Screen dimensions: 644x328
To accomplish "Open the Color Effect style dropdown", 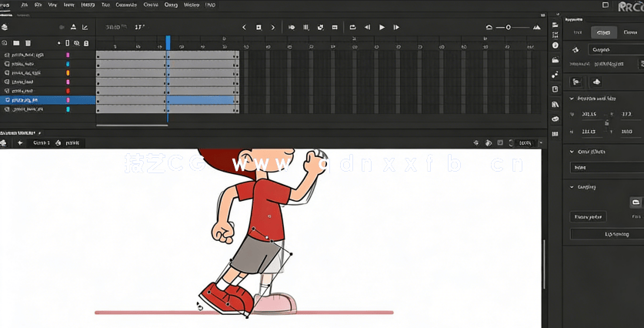I will 606,168.
